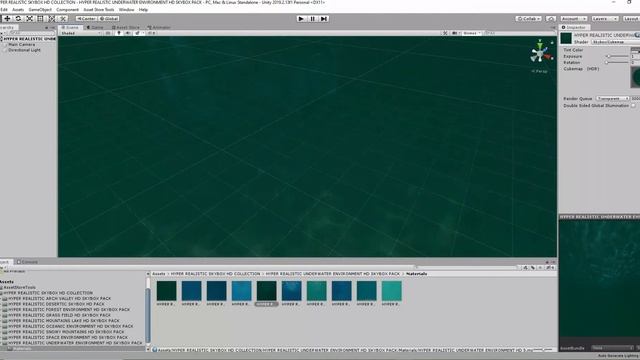The width and height of the screenshot is (640, 360).
Task: Enable Double Sided Global Illumination checkbox
Action: pyautogui.click(x=633, y=106)
